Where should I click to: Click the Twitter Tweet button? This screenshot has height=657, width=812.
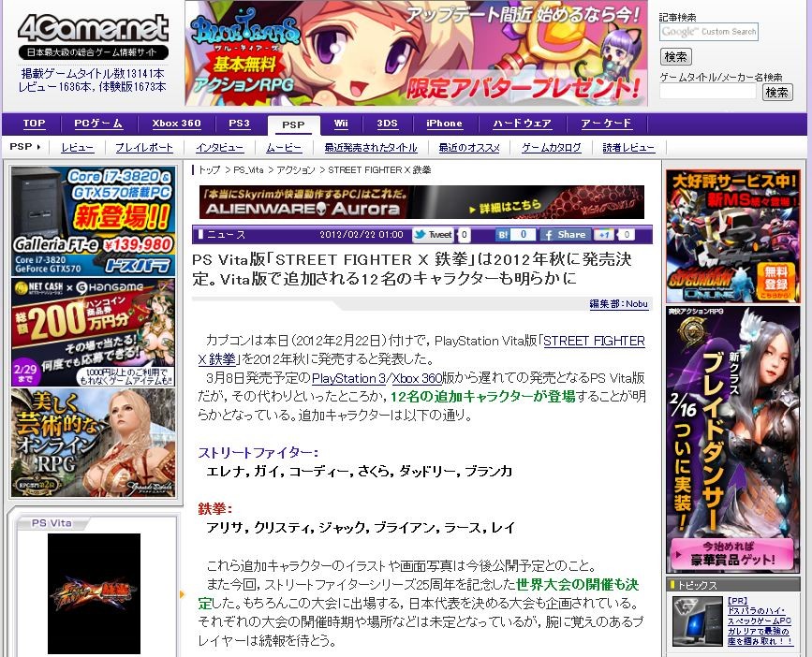(433, 235)
